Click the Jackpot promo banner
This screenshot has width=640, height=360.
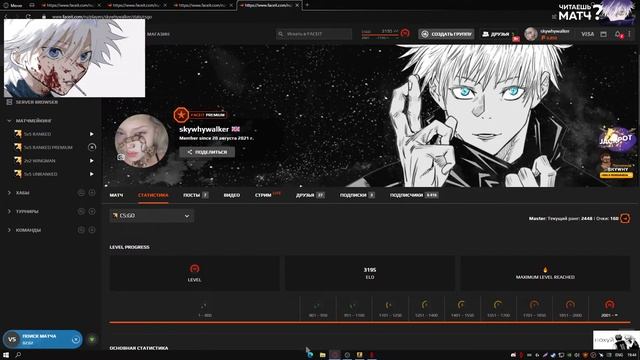(x=616, y=140)
